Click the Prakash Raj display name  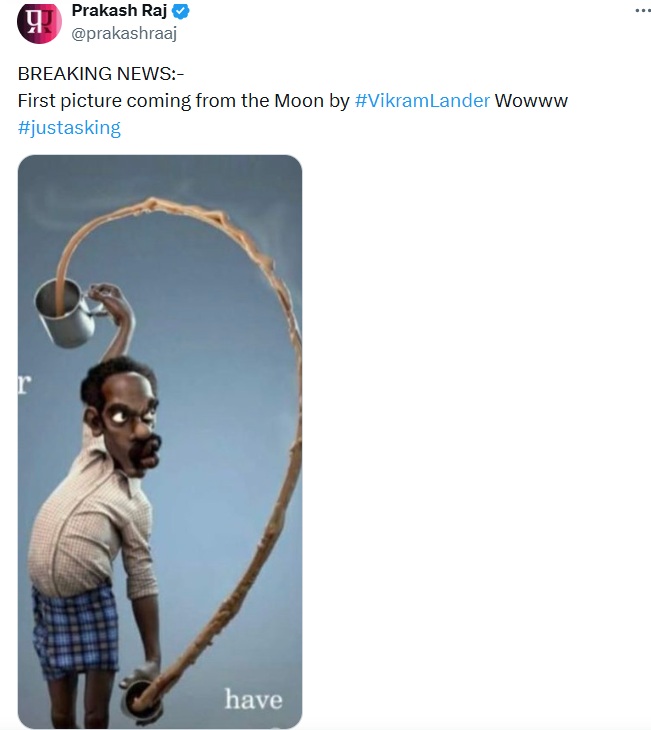click(119, 10)
